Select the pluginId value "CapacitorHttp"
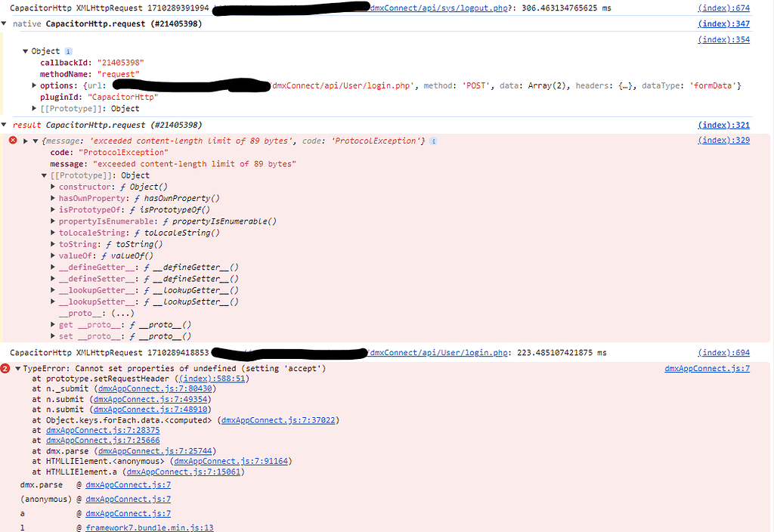Viewport: 774px width, 532px height. [123, 97]
